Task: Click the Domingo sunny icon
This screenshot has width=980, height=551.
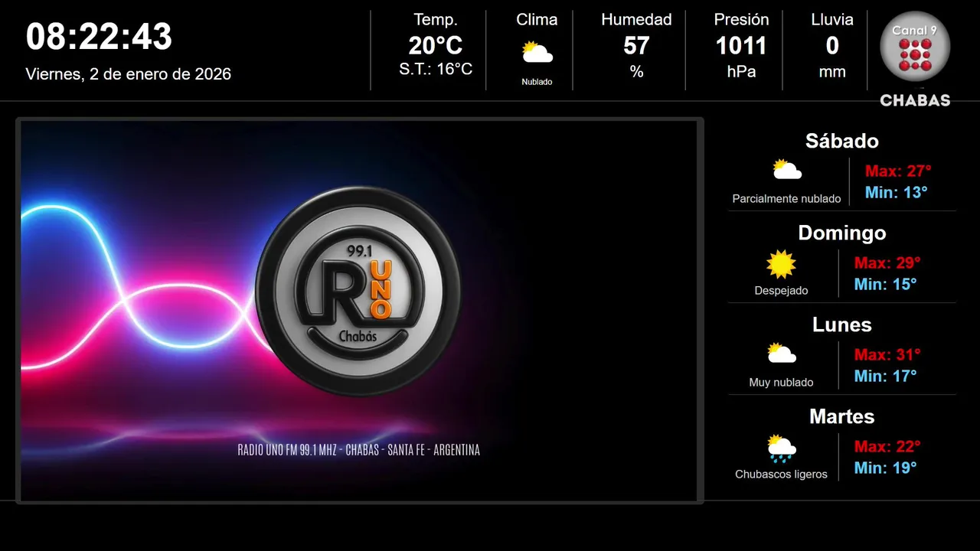Action: pos(781,264)
